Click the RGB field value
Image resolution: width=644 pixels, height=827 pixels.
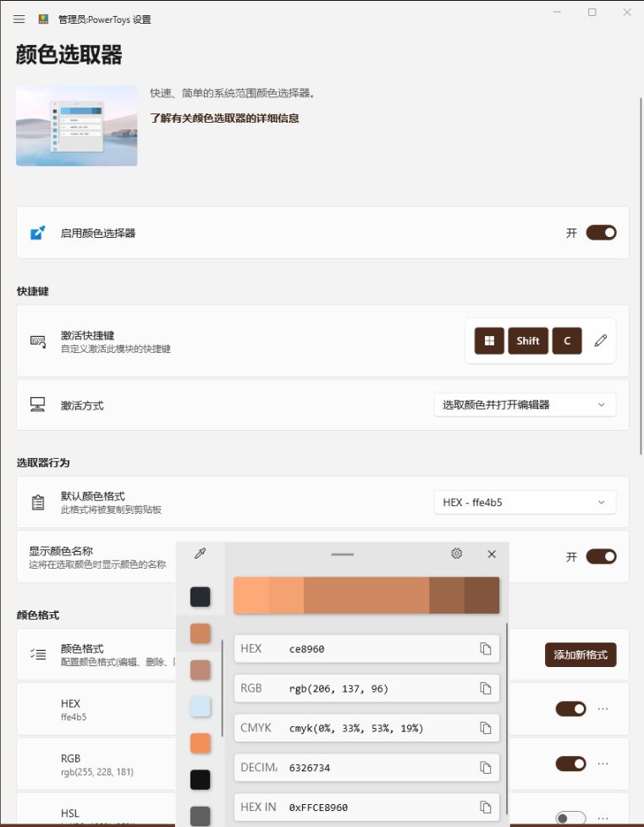coord(339,689)
